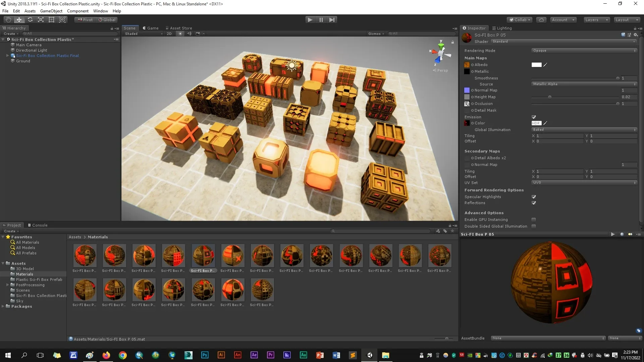Open the Component menu
The image size is (644, 362).
77,11
